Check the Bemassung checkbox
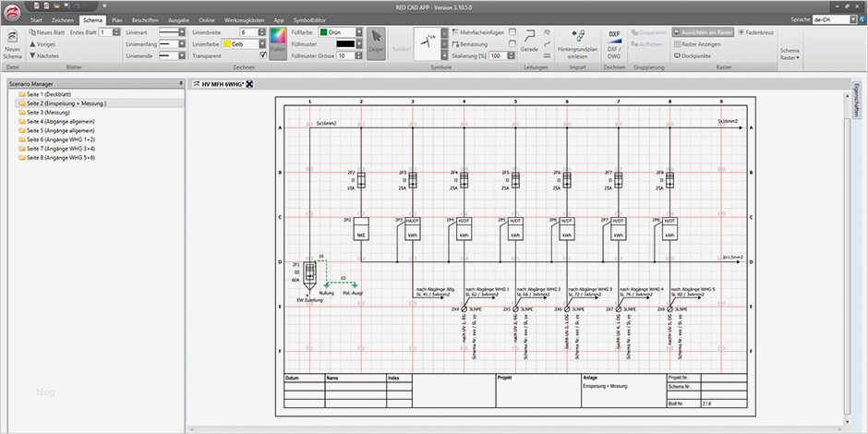Screen dimensions: 868x434 pos(512,43)
